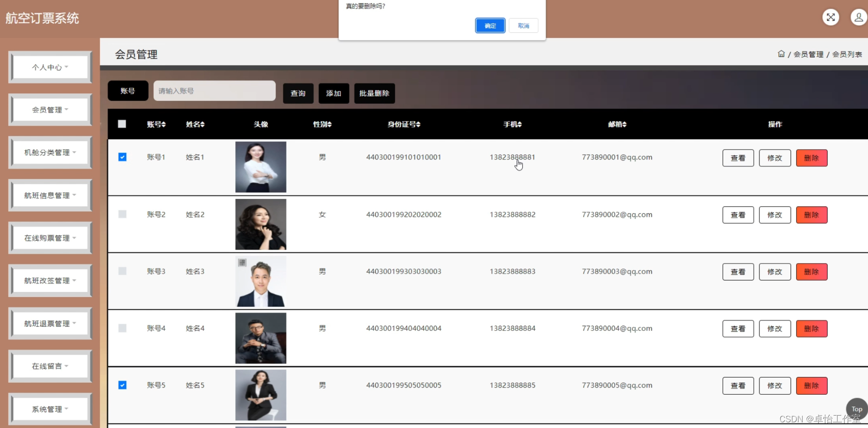Uncheck the 账号5 row checkbox
This screenshot has width=868, height=428.
coord(122,385)
